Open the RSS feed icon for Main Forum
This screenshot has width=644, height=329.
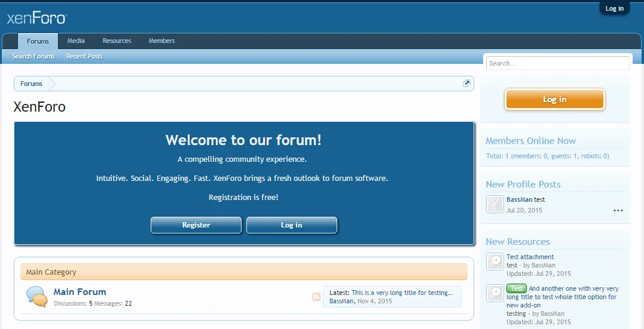click(316, 297)
